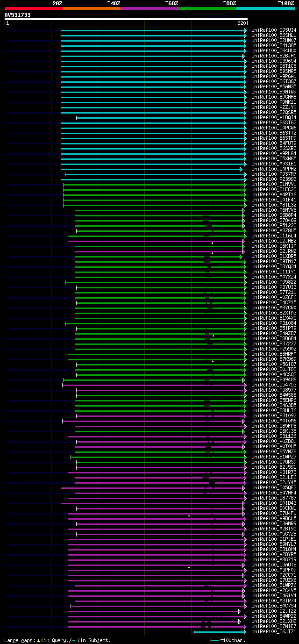Select UniRef100_A4CSQ3 label
Image resolution: width=299 pixels, height=644 pixels.
pos(274,374)
